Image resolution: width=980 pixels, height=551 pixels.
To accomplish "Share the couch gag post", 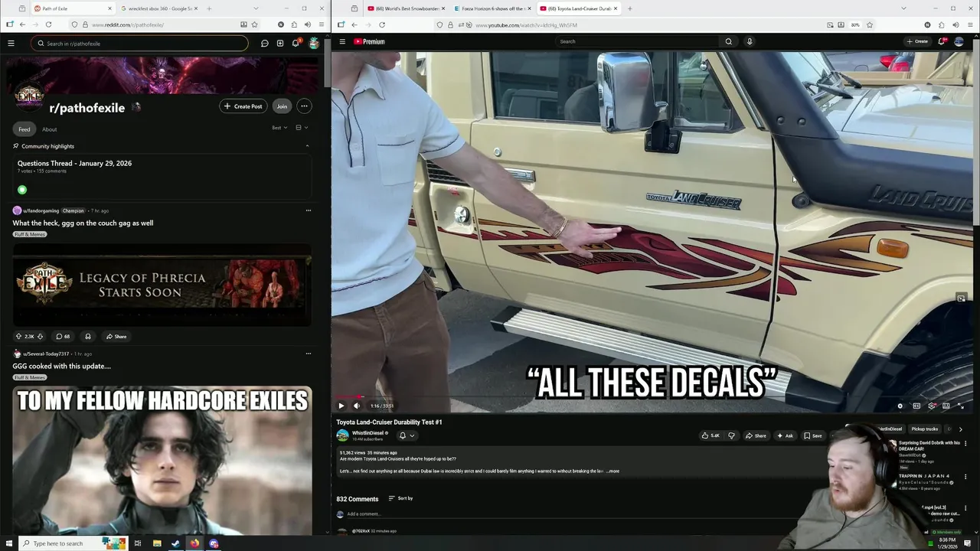I will pos(116,337).
